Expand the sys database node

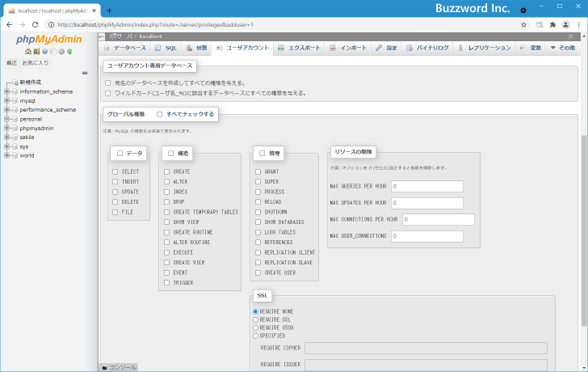[x=6, y=146]
